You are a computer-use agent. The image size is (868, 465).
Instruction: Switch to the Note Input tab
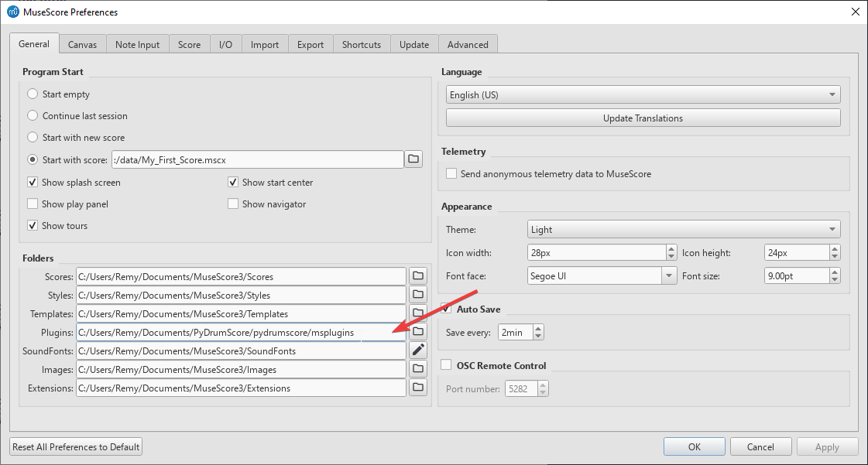pos(137,44)
